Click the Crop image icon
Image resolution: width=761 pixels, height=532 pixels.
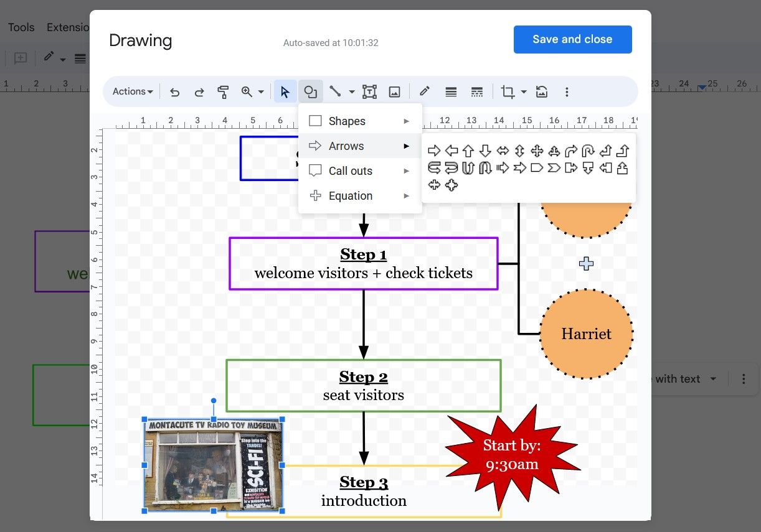(x=508, y=91)
